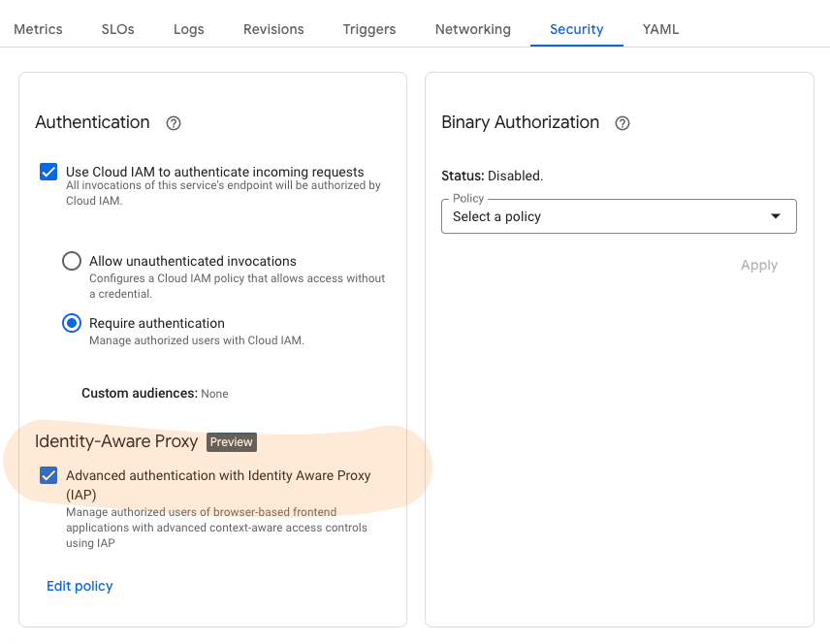Screen dimensions: 830x644
Task: Select Allow unauthenticated invocations
Action: point(71,261)
